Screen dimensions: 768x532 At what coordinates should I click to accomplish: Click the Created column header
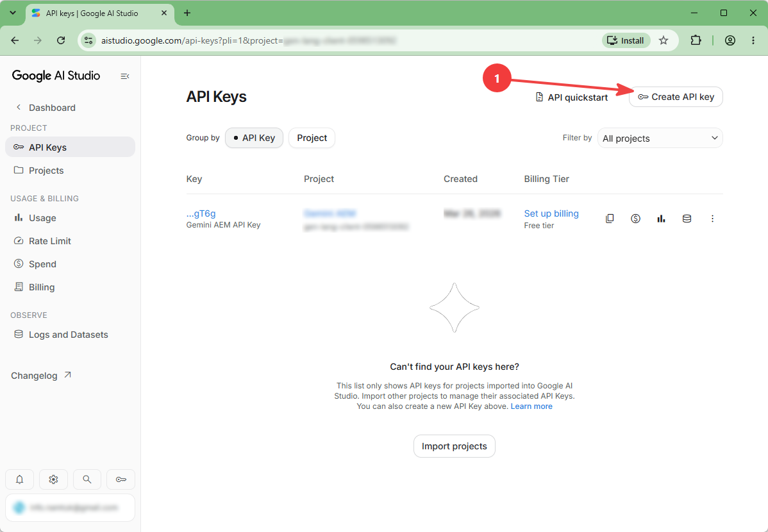460,179
